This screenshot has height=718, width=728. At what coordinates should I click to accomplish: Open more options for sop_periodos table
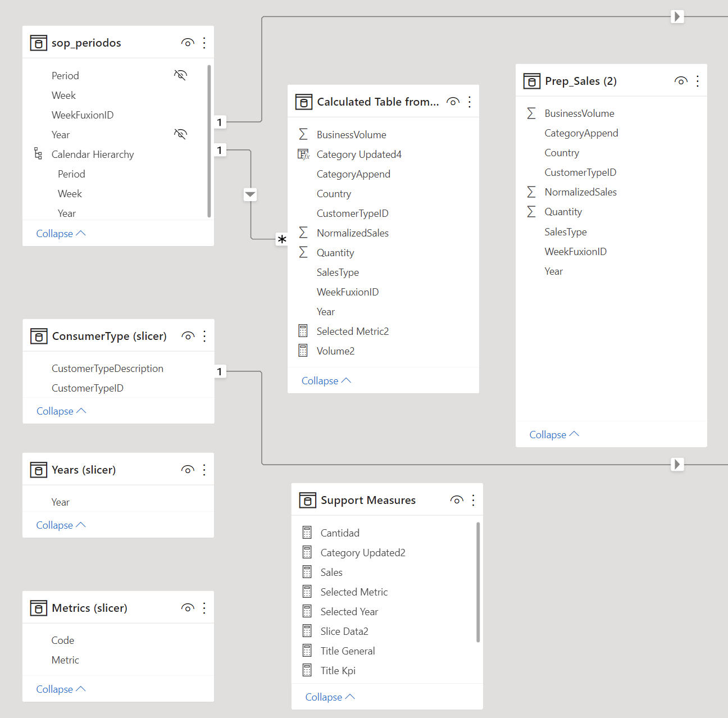[x=204, y=43]
